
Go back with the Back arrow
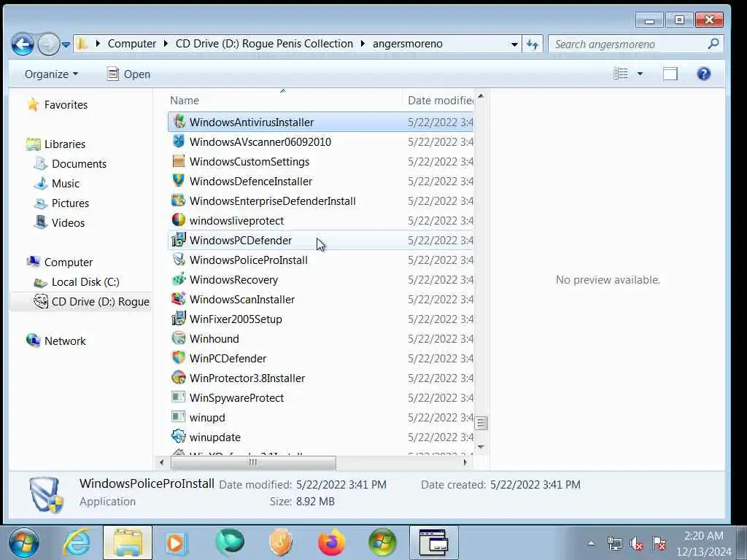tap(23, 44)
